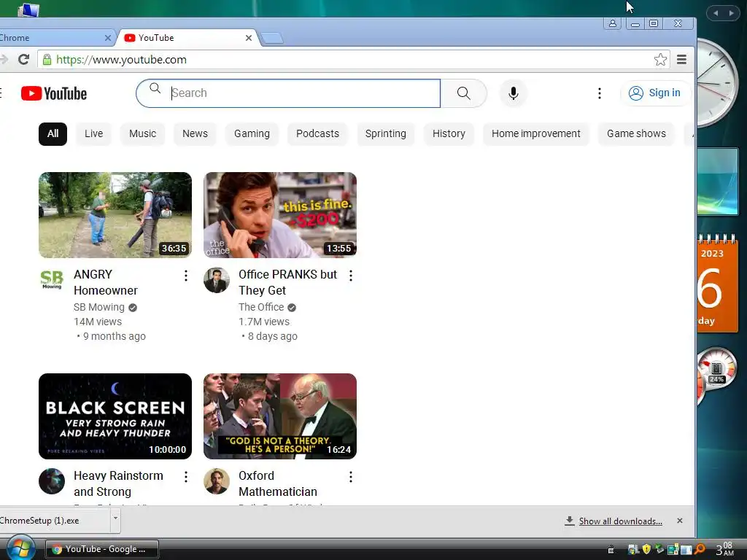The width and height of the screenshot is (747, 560).
Task: Open Office PRANKS but They Get title
Action: [287, 282]
